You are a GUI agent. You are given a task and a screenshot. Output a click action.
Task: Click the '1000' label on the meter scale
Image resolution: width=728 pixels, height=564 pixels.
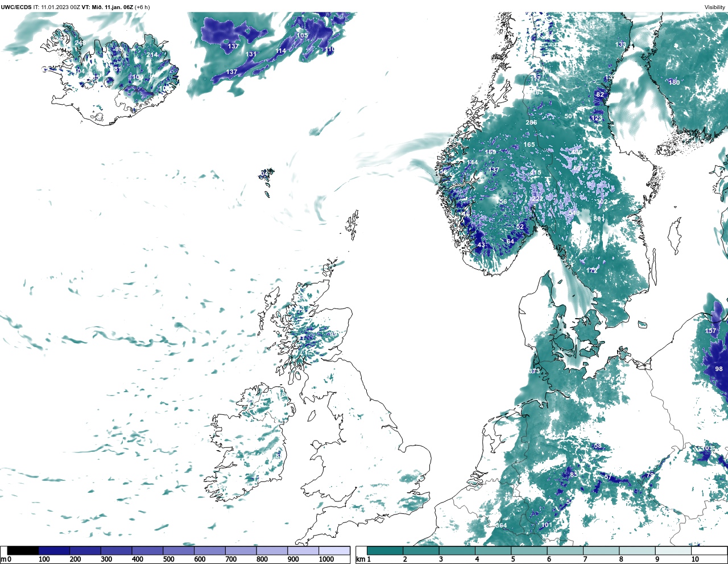coord(326,559)
